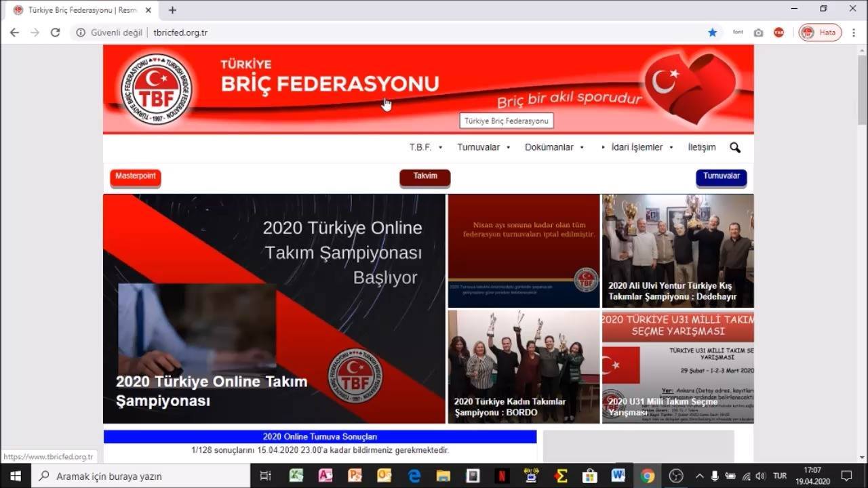
Task: Open the site search magnifier icon
Action: (x=735, y=148)
